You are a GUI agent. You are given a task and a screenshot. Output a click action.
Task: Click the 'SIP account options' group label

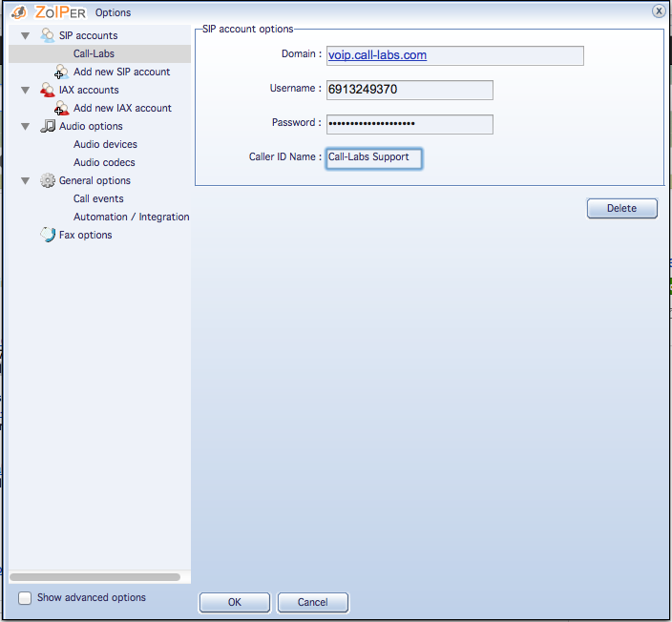click(248, 29)
